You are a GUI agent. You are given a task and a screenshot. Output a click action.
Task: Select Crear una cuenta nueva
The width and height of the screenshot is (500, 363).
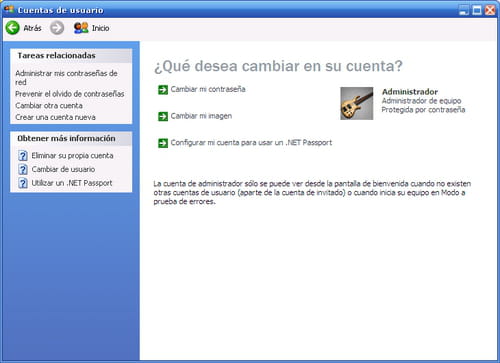coord(55,117)
